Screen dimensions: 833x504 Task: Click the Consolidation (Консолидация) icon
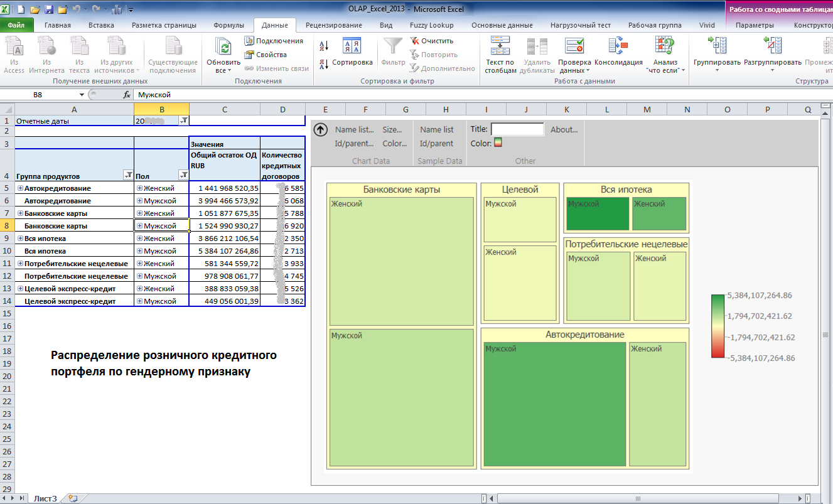pyautogui.click(x=618, y=47)
